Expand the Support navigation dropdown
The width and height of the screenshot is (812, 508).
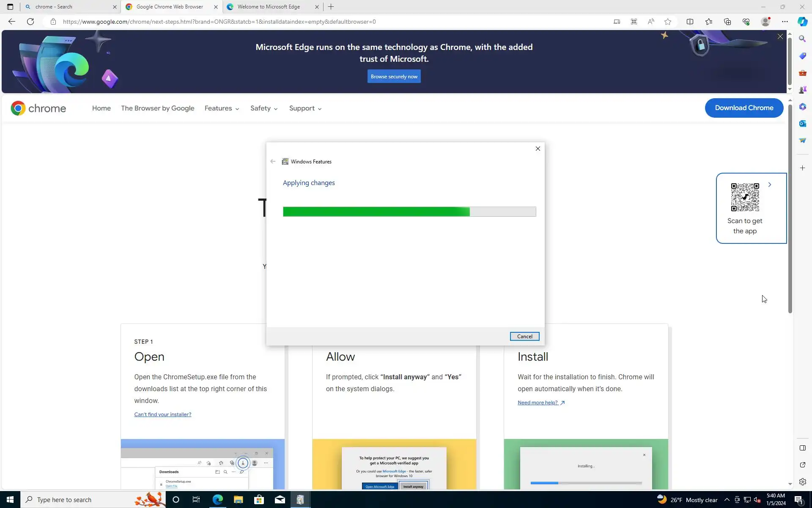[x=305, y=108]
